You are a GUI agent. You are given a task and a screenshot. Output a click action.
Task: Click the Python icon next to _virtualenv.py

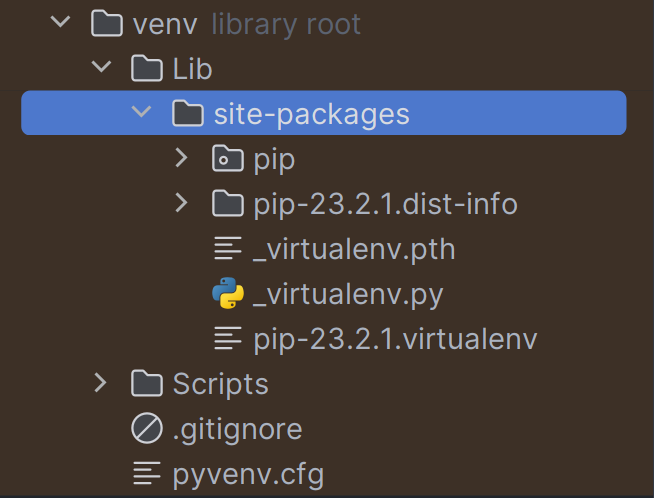click(228, 293)
